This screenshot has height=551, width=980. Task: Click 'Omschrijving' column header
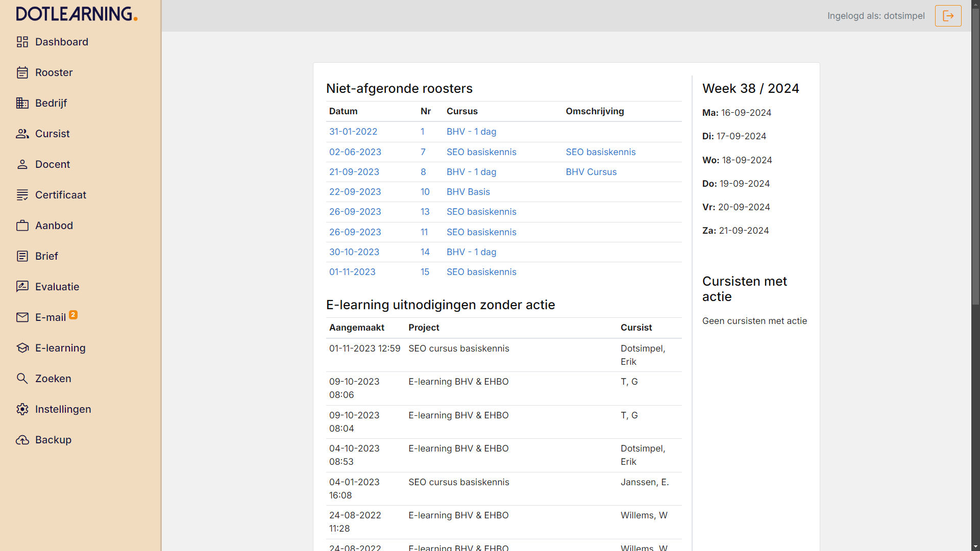pyautogui.click(x=595, y=111)
